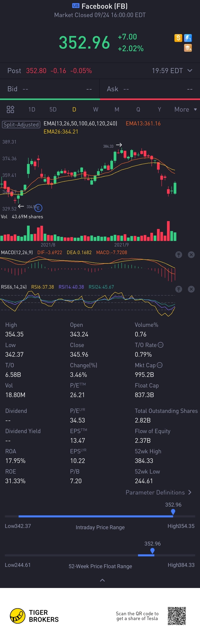
Task: Select the M monthly chart tab
Action: coord(117,109)
